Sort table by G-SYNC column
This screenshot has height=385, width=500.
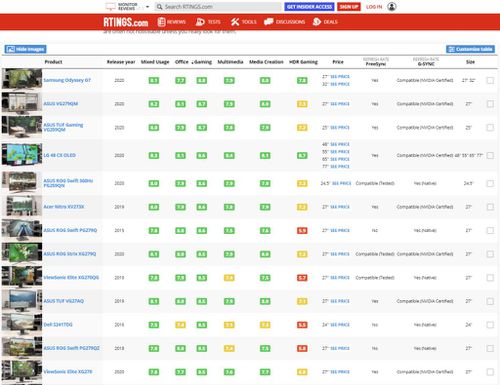[x=426, y=62]
